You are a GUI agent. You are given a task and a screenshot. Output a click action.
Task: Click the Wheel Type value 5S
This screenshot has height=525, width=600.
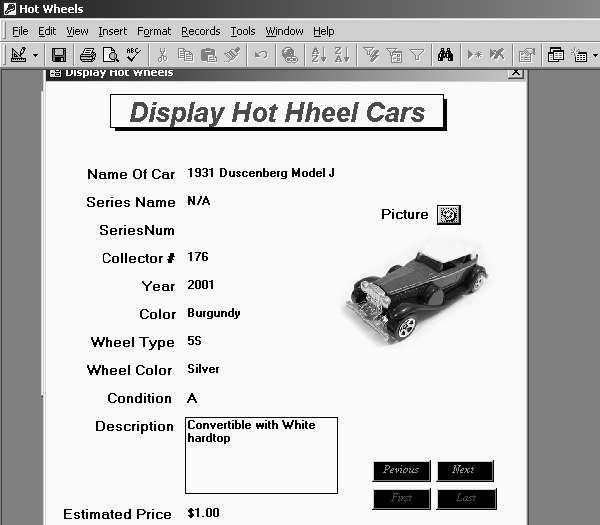click(194, 341)
